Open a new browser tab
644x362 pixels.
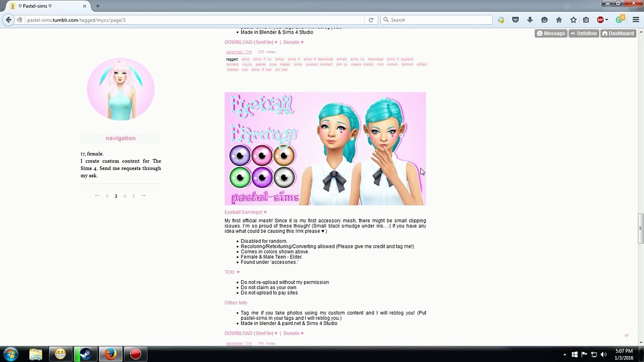(98, 6)
